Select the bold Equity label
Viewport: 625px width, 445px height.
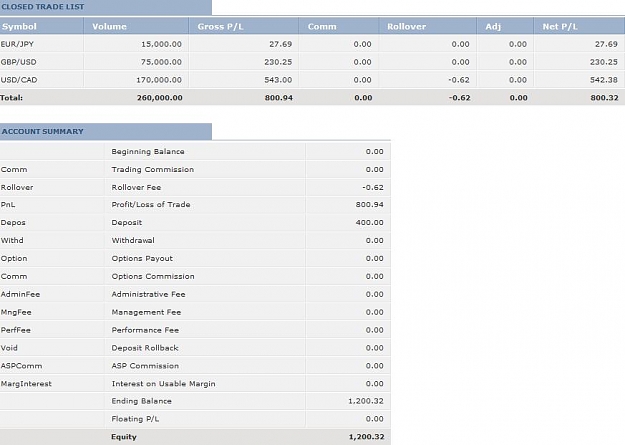pyautogui.click(x=124, y=437)
